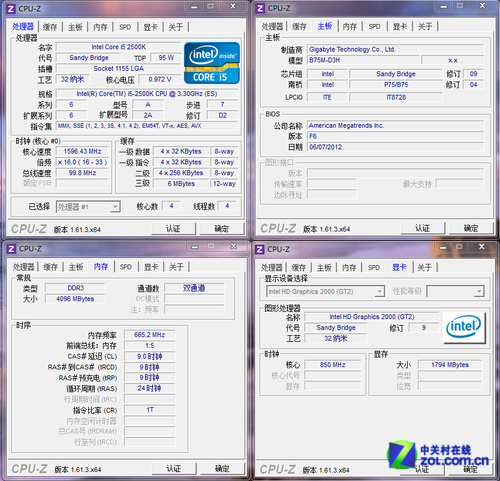500x481 pixels.
Task: Click the L3 cache value '6 MBytes'
Action: pyautogui.click(x=181, y=184)
